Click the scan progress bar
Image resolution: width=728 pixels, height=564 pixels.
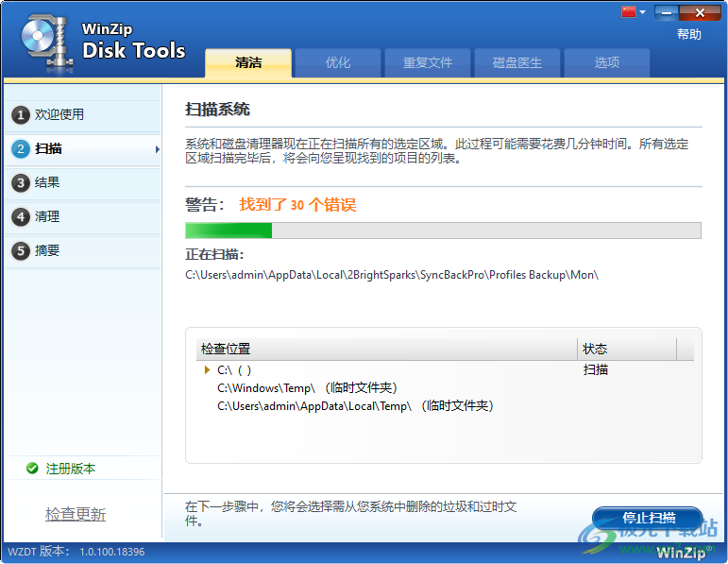pyautogui.click(x=443, y=231)
